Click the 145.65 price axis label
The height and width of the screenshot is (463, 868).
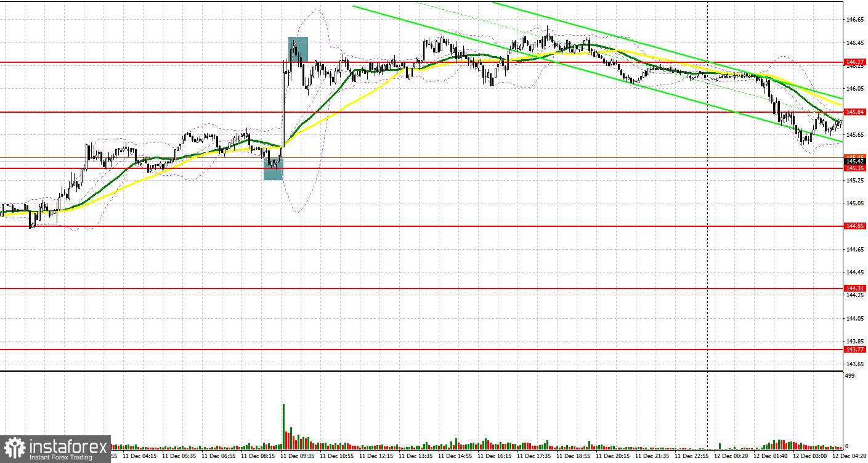(x=854, y=134)
